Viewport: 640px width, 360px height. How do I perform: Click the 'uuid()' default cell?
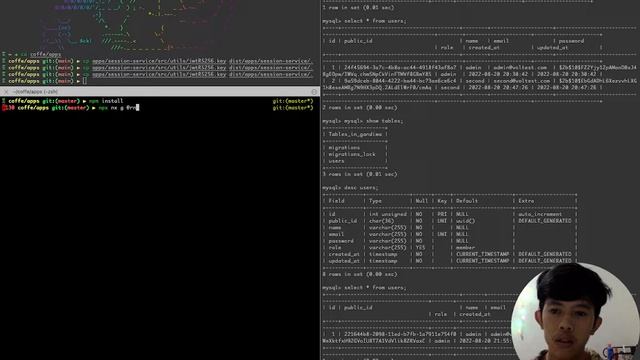coord(466,221)
